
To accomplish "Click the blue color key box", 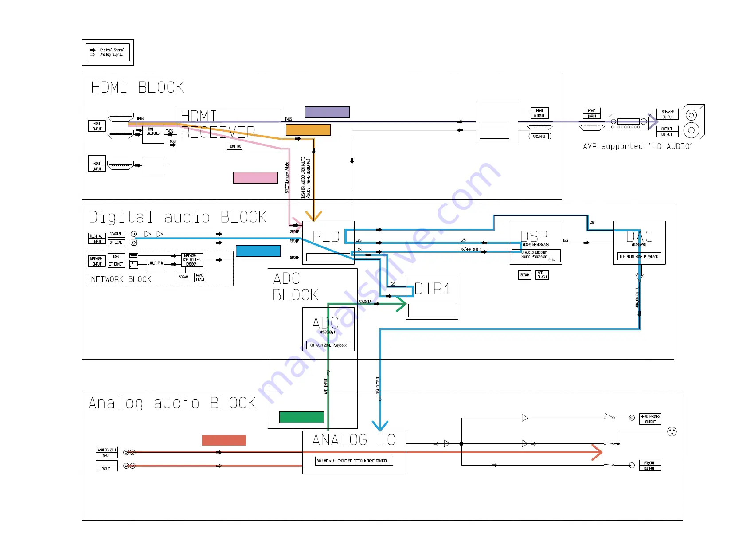I will [258, 251].
